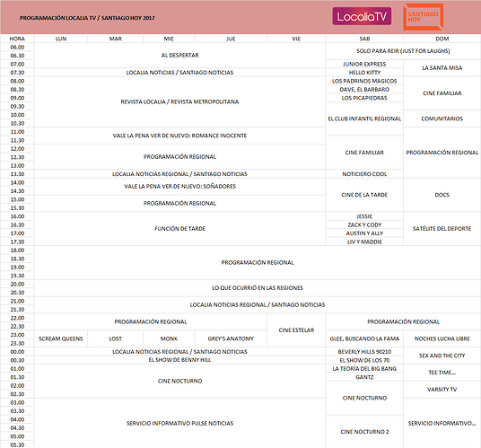Click the SEX AND THE CITY cell

pyautogui.click(x=442, y=356)
